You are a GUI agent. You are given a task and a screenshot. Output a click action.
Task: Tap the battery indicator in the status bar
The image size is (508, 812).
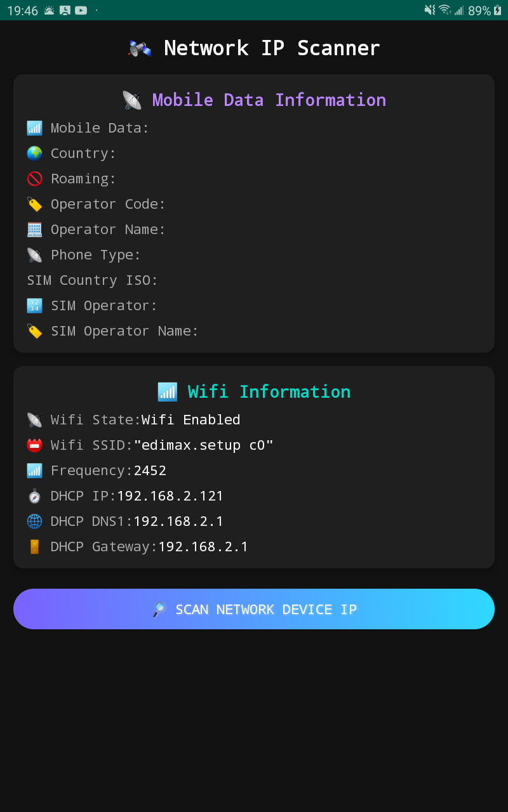tap(498, 10)
